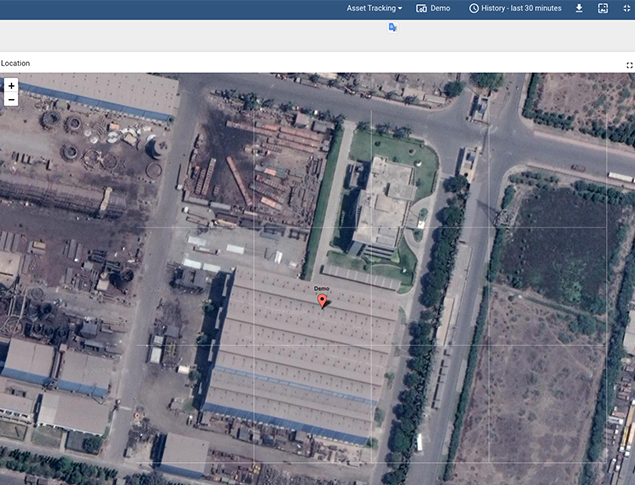Click the caret arrow after Asset Tracking
The width and height of the screenshot is (635, 485).
tap(400, 8)
